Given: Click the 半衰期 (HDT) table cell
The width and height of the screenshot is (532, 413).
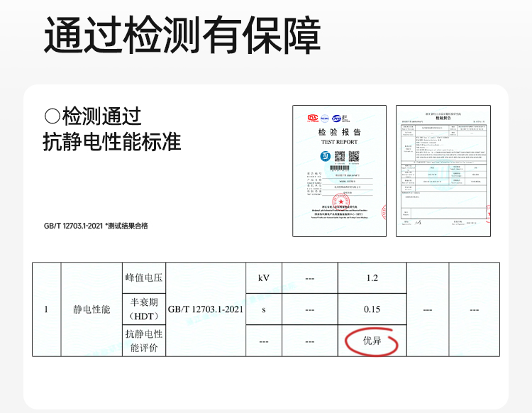Looking at the screenshot, I should pyautogui.click(x=144, y=309).
